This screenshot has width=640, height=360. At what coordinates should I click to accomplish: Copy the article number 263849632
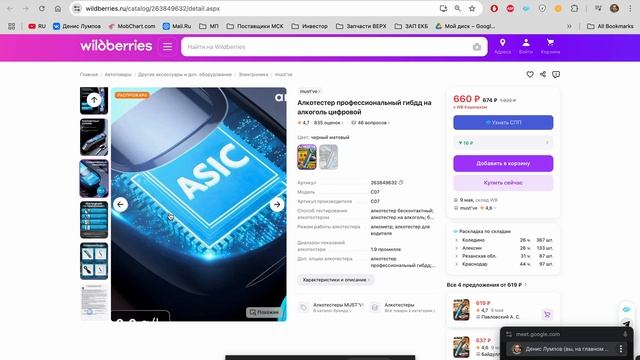[x=401, y=182]
